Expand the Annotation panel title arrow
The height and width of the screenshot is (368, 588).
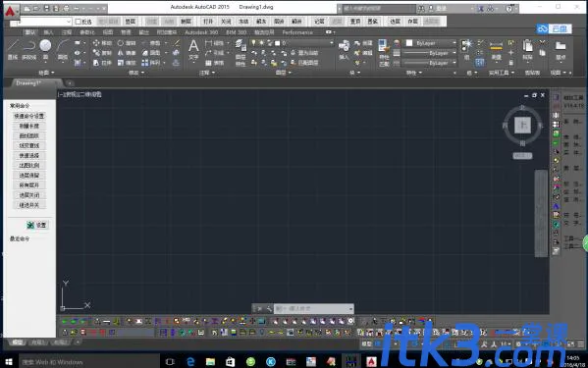tap(213, 73)
